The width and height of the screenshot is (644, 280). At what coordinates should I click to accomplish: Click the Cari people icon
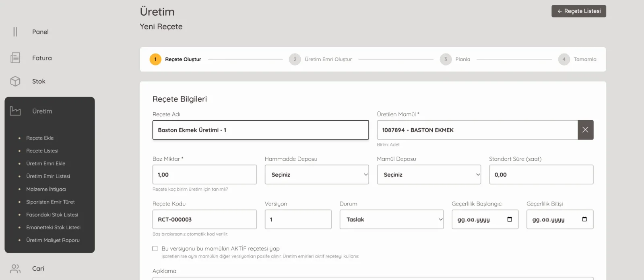coord(15,269)
